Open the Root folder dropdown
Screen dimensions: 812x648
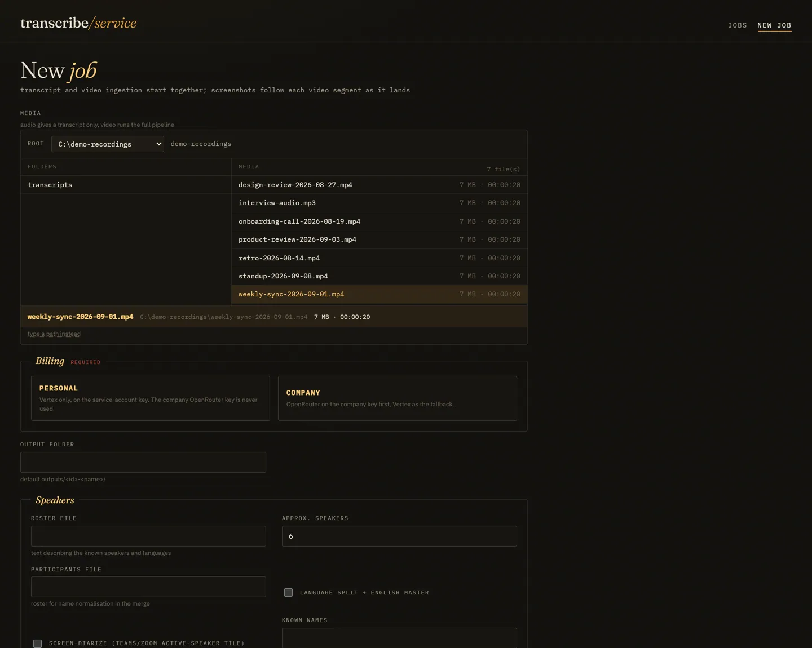point(108,144)
